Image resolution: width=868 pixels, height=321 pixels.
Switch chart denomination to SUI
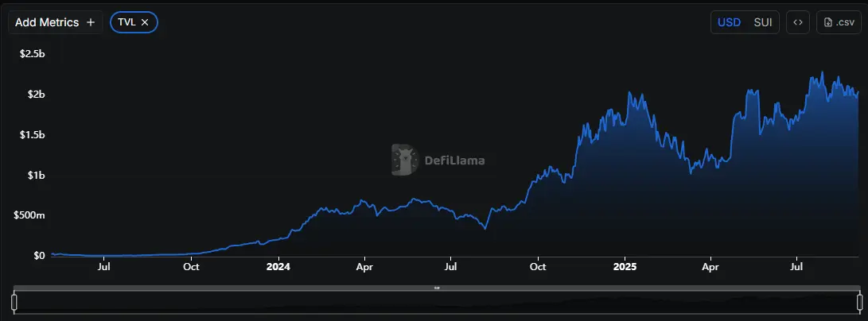coord(764,22)
